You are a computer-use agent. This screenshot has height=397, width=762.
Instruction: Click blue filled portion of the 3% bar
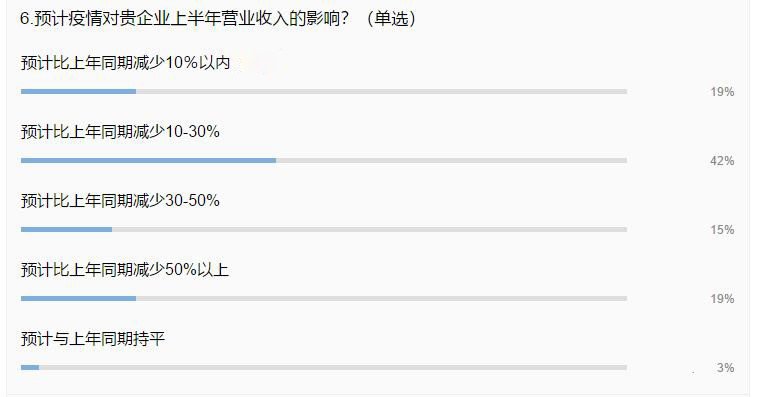[30, 367]
